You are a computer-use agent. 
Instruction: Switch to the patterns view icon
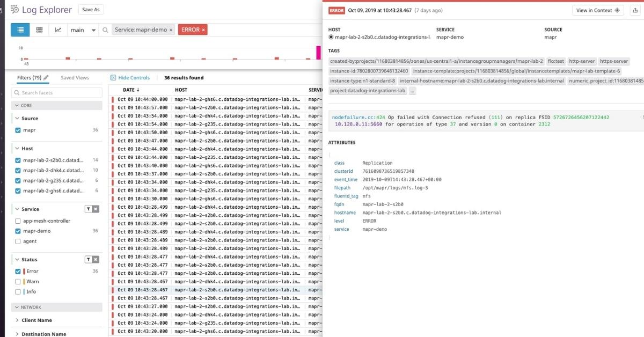pos(39,30)
